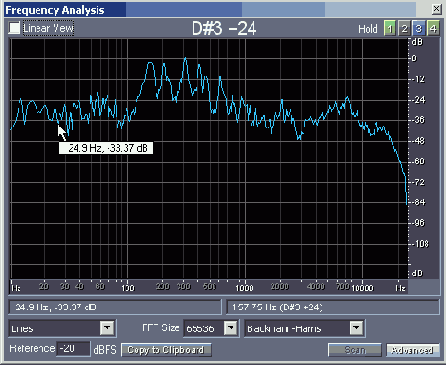Click the 1000 Hz axis label

coord(245,288)
